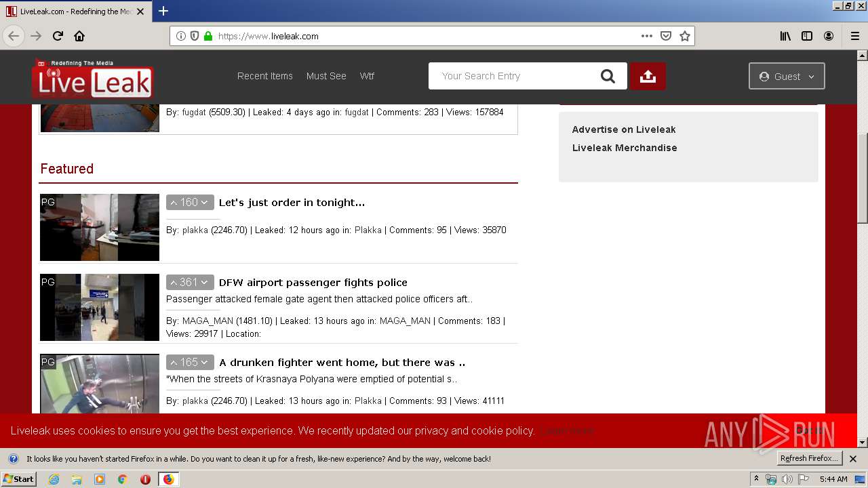This screenshot has width=868, height=488.
Task: Open thumbnail of "Let's just order in tonight..."
Action: point(100,228)
